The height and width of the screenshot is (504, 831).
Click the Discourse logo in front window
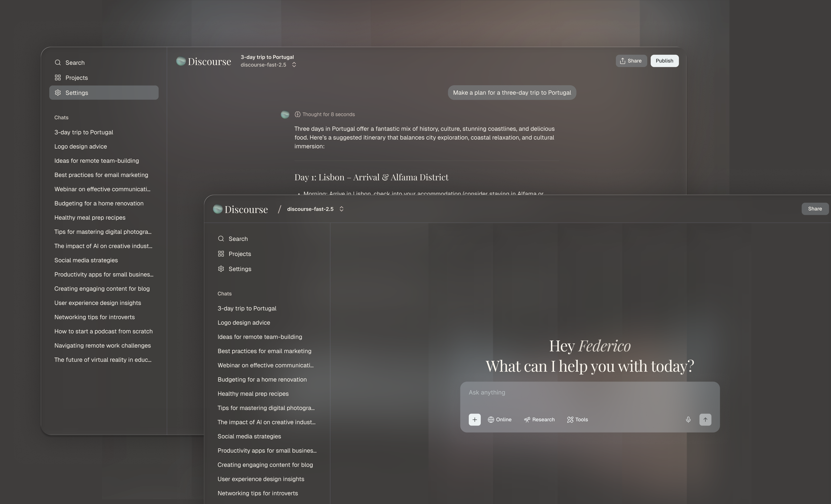pos(240,209)
